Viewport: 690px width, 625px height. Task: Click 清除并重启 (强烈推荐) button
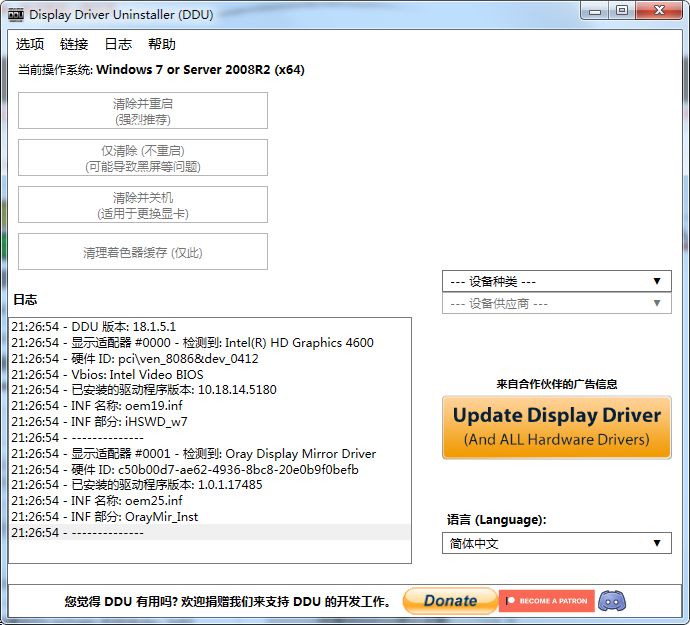click(x=143, y=110)
